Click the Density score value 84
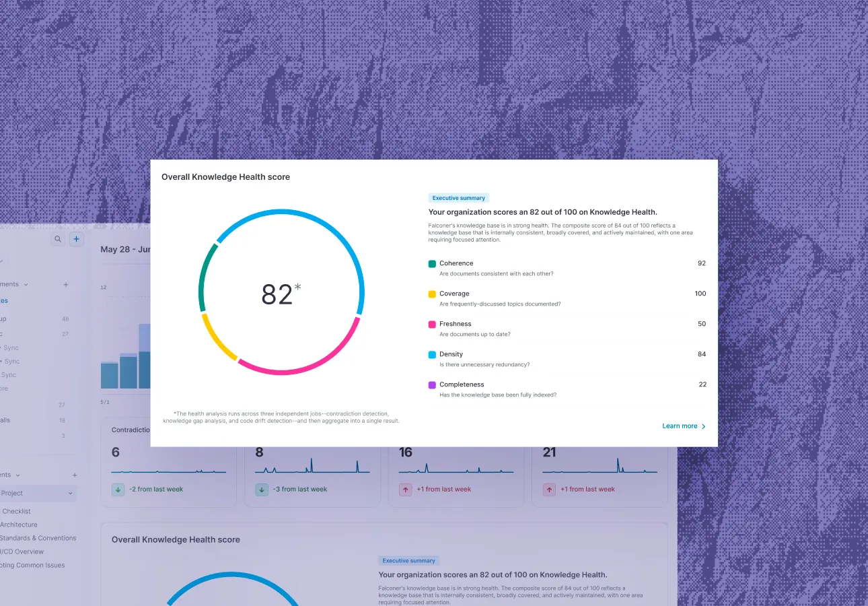Screen dimensions: 868x606 702,354
